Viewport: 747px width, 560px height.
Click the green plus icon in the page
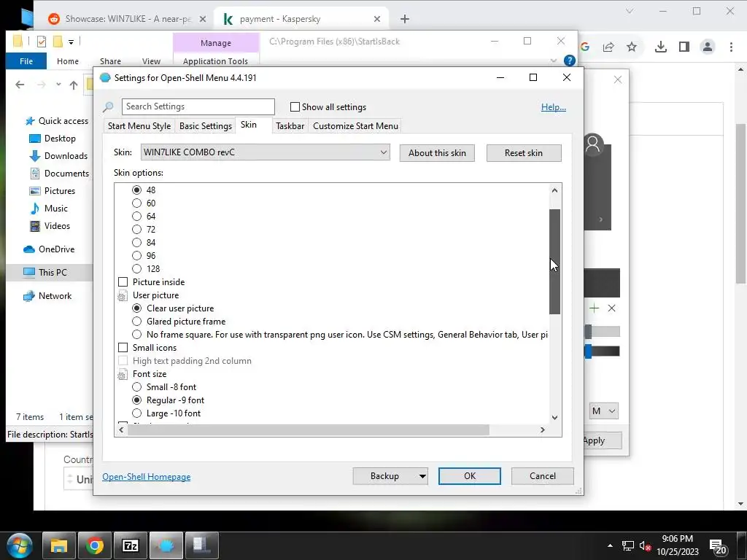point(594,308)
